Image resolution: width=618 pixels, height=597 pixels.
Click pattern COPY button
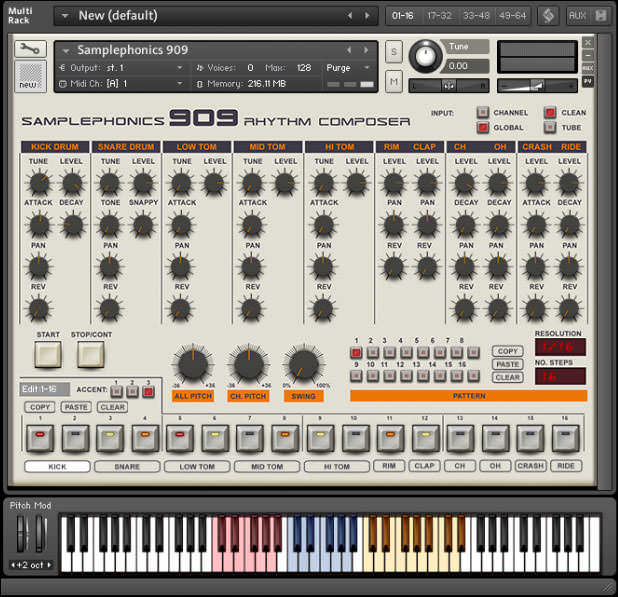pos(508,351)
